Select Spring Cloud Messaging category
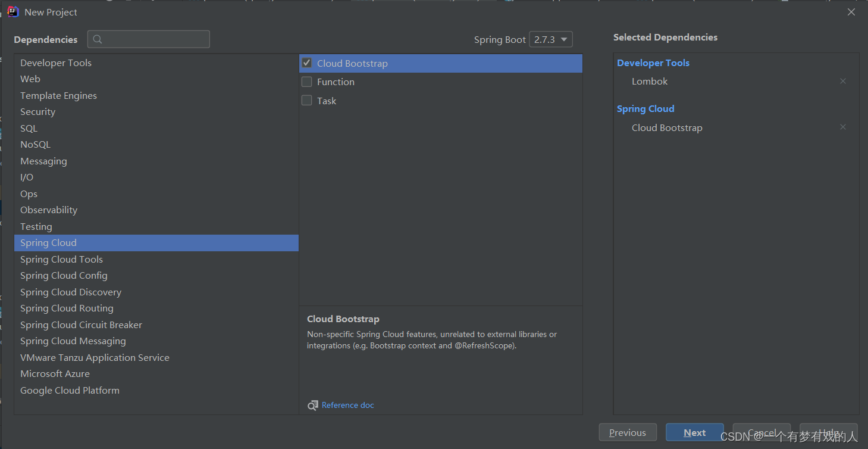Image resolution: width=868 pixels, height=449 pixels. [156, 341]
